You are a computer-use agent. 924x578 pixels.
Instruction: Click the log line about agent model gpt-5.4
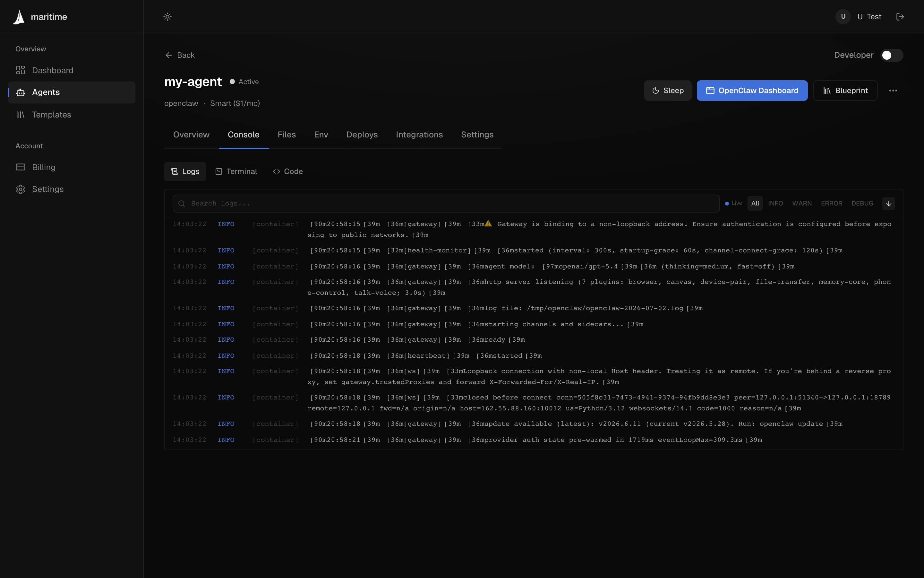point(534,266)
